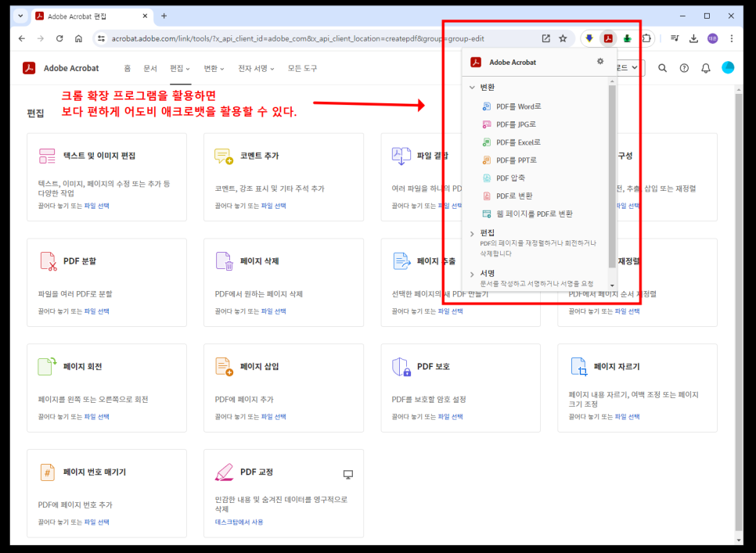
Task: Open the 편집 dropdown in Acrobat nav
Action: coord(180,68)
